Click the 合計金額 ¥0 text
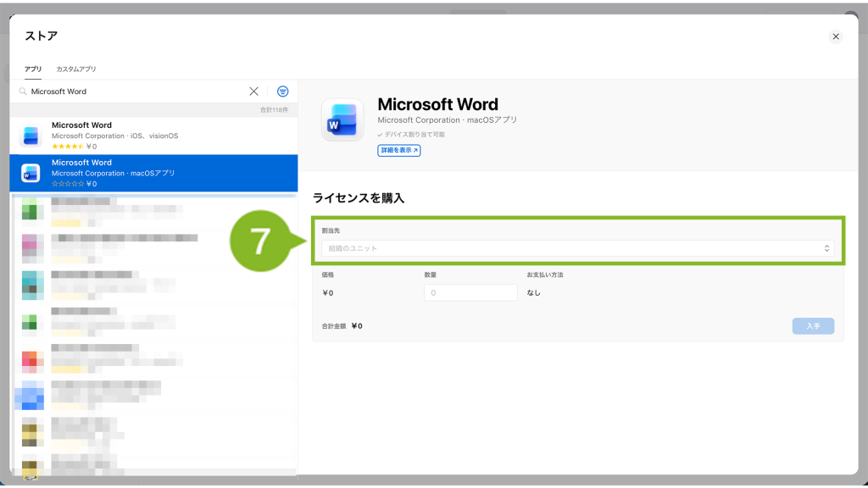868x488 pixels. [342, 326]
